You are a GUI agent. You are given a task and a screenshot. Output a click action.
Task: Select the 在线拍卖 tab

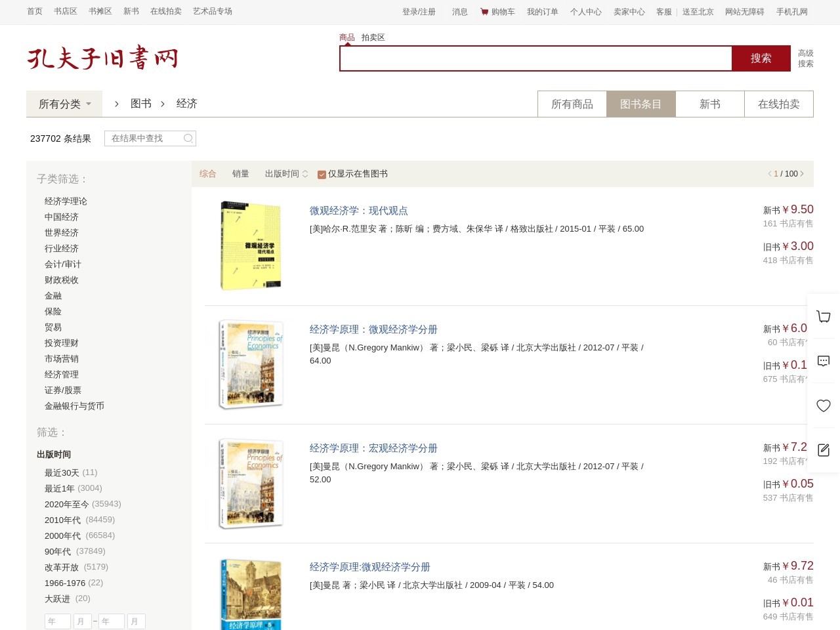(x=778, y=104)
